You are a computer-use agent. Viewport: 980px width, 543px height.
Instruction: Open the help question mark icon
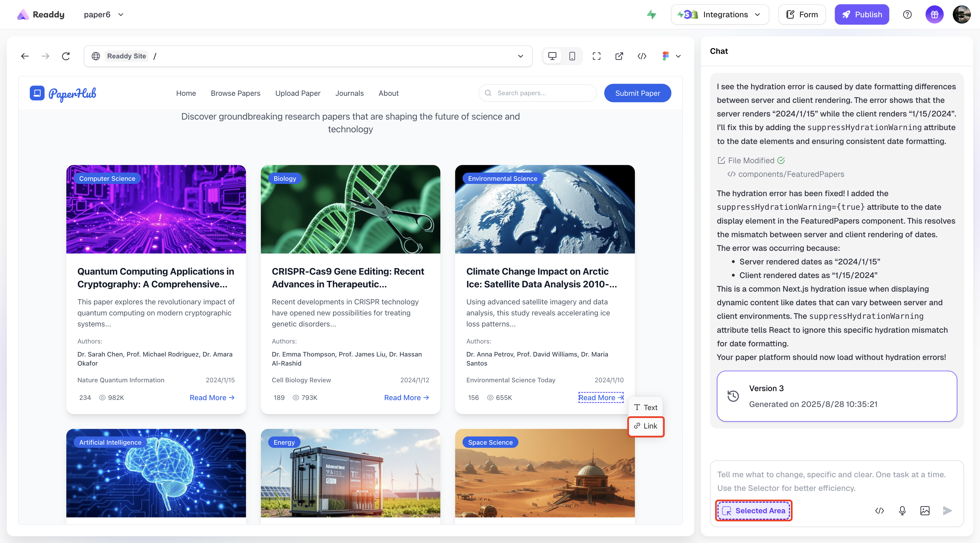(907, 14)
